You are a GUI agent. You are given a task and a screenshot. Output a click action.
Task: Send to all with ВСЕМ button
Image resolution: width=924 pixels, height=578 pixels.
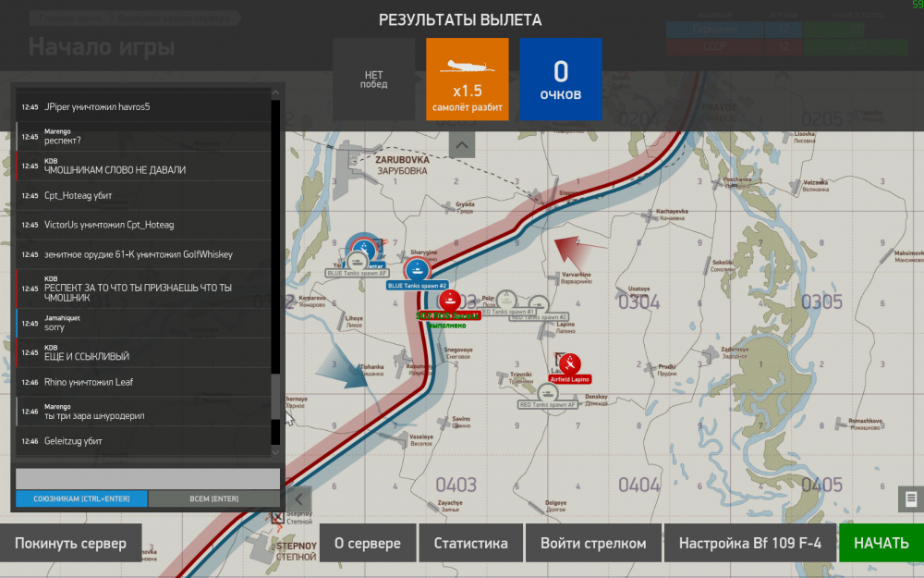pos(214,499)
